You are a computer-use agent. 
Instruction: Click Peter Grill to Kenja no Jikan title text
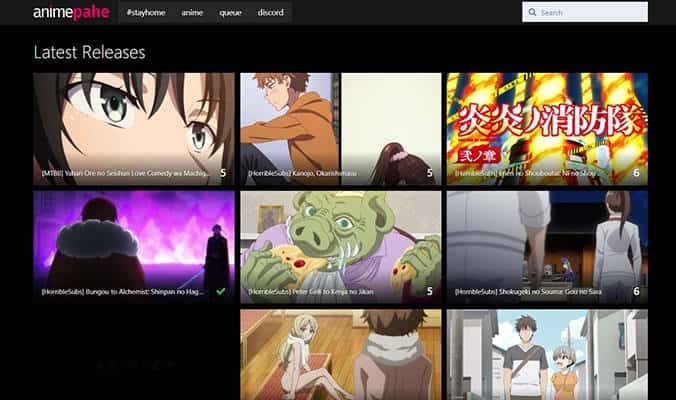click(x=311, y=292)
